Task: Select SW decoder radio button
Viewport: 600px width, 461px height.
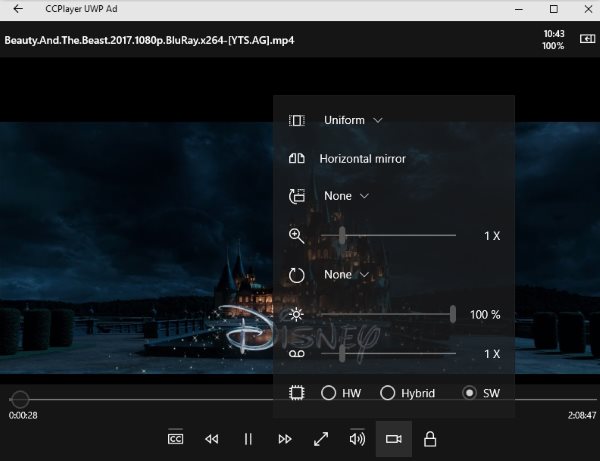Action: (481, 393)
